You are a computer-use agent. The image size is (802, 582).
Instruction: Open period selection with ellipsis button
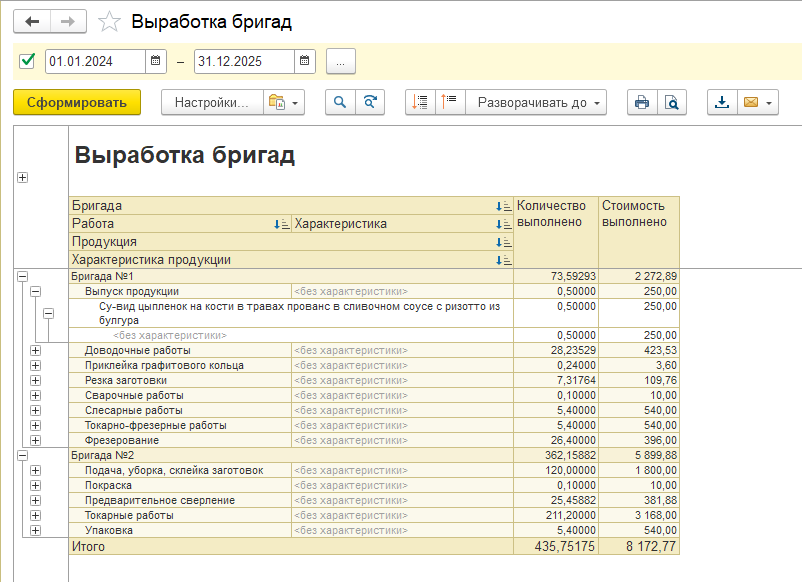(x=341, y=61)
